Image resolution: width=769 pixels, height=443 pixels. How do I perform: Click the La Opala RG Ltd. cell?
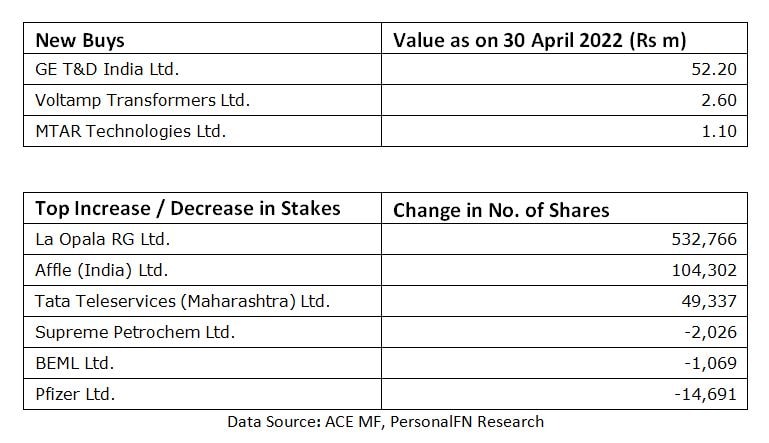tap(102, 239)
